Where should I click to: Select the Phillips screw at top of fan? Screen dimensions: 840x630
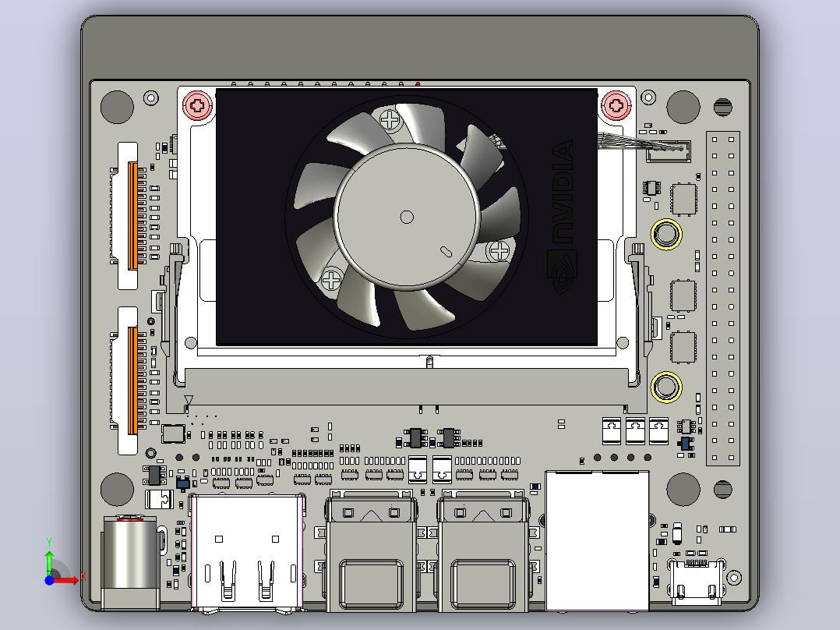[x=390, y=119]
